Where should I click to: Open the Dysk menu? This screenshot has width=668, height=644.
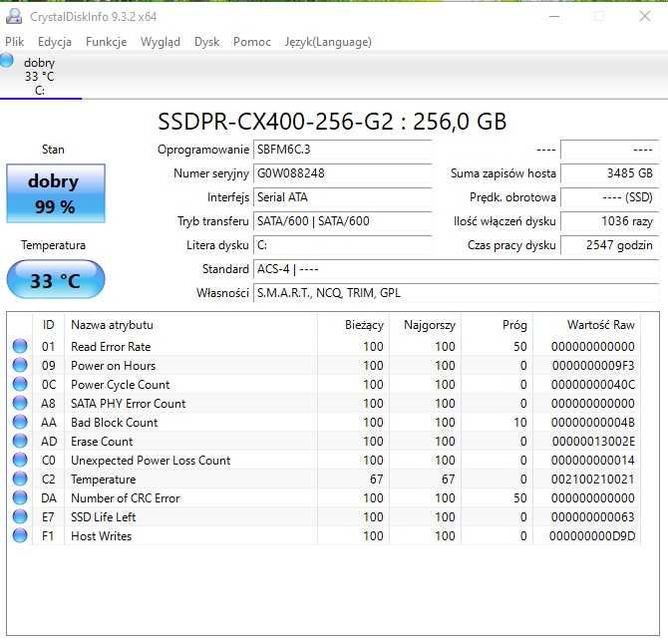pyautogui.click(x=206, y=42)
